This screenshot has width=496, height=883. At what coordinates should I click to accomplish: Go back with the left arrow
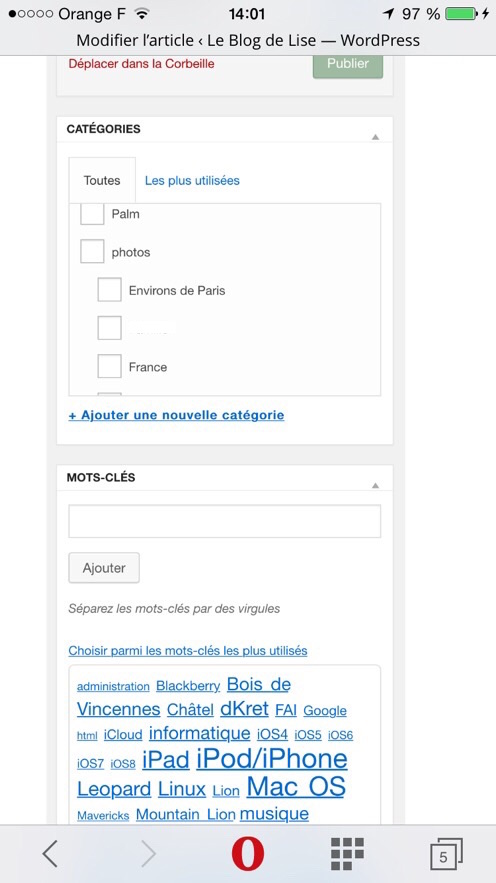(50, 854)
